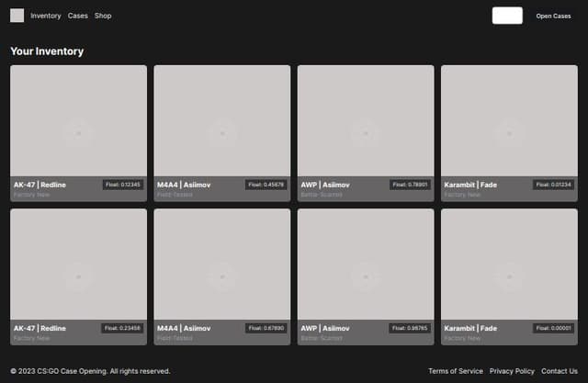
Task: Open M4A4 Asiimov image with float 0.45678
Action: point(222,120)
